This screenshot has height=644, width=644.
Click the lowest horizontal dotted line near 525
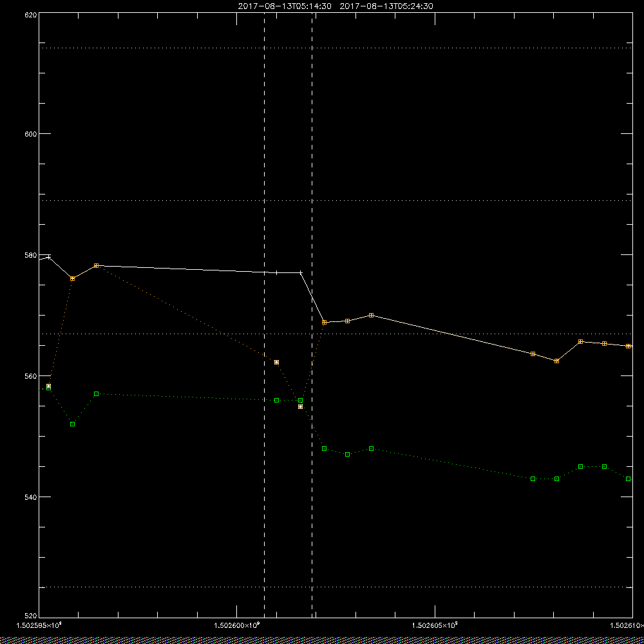click(x=336, y=587)
